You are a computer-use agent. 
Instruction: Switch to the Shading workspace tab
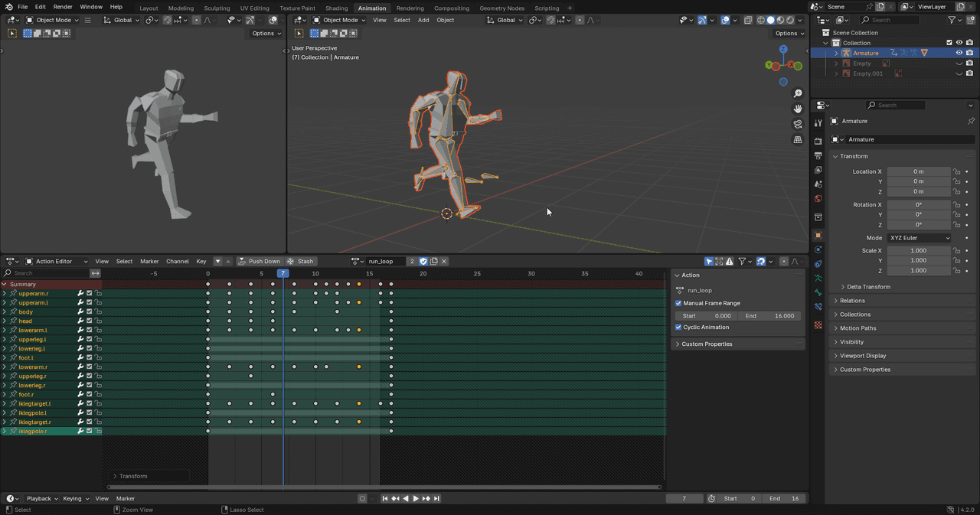tap(336, 8)
